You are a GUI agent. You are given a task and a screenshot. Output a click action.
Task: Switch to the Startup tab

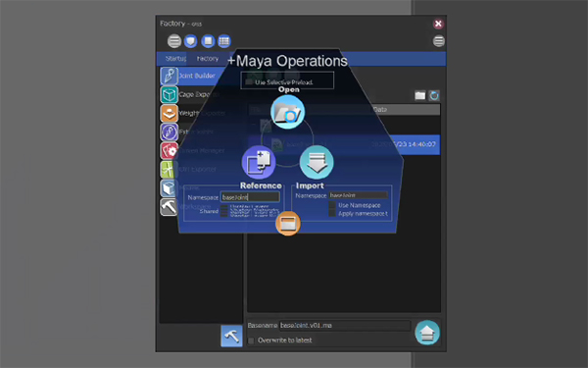coord(175,59)
